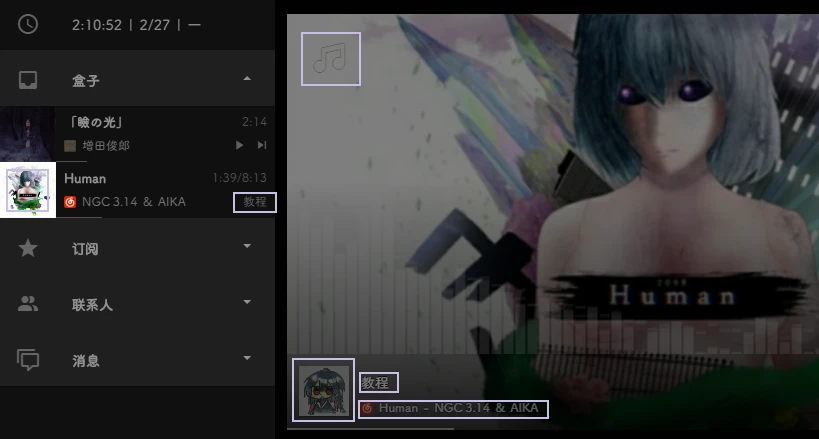Click the music note icon on artwork
The width and height of the screenshot is (819, 439).
(x=331, y=59)
